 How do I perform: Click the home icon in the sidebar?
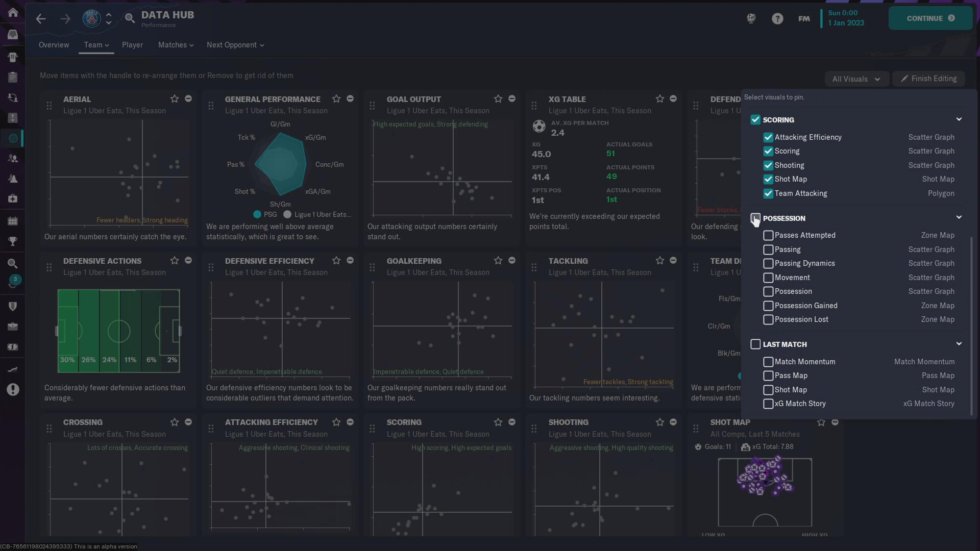(13, 12)
